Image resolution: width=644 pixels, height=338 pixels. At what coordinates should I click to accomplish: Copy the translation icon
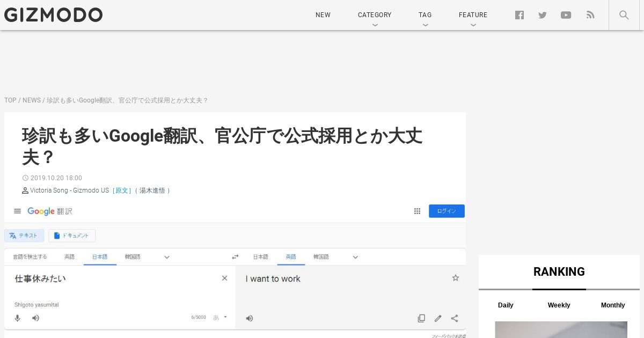point(421,318)
